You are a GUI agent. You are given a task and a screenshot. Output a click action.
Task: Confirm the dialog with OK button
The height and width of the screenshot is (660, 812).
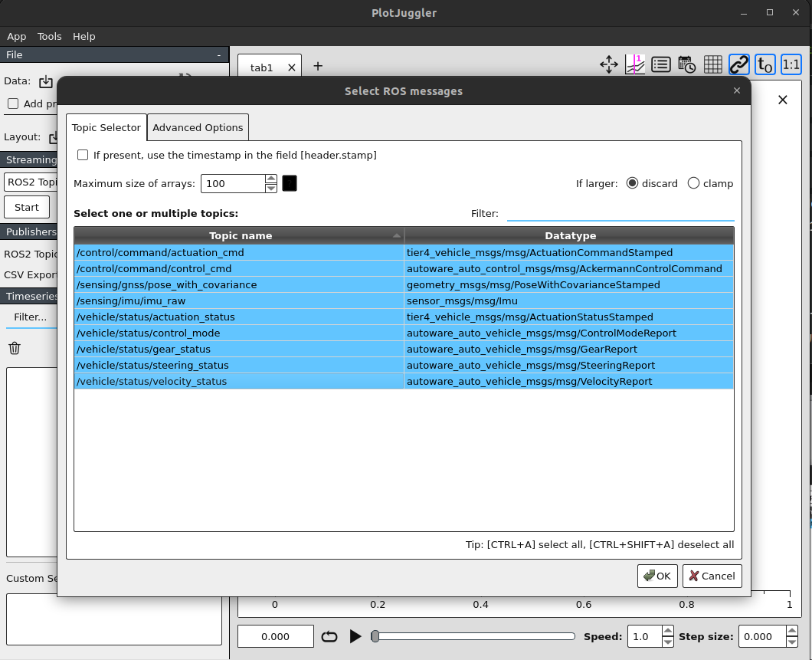click(657, 576)
